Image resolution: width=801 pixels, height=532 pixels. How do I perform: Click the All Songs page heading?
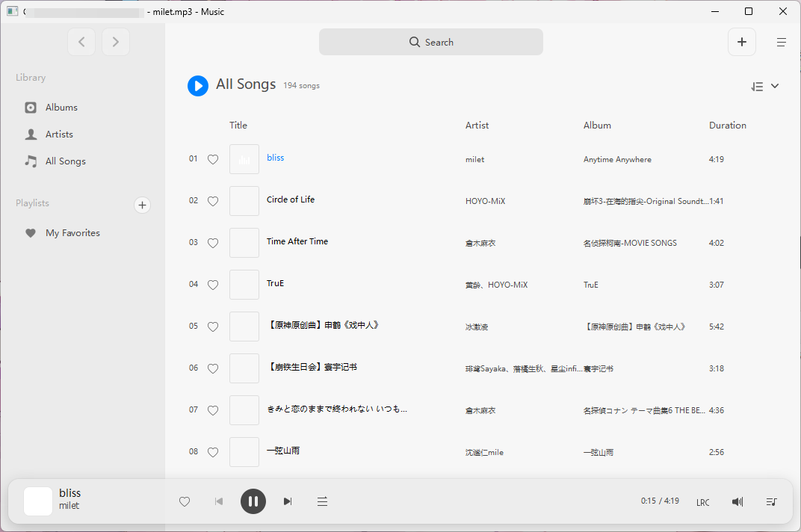tap(246, 84)
